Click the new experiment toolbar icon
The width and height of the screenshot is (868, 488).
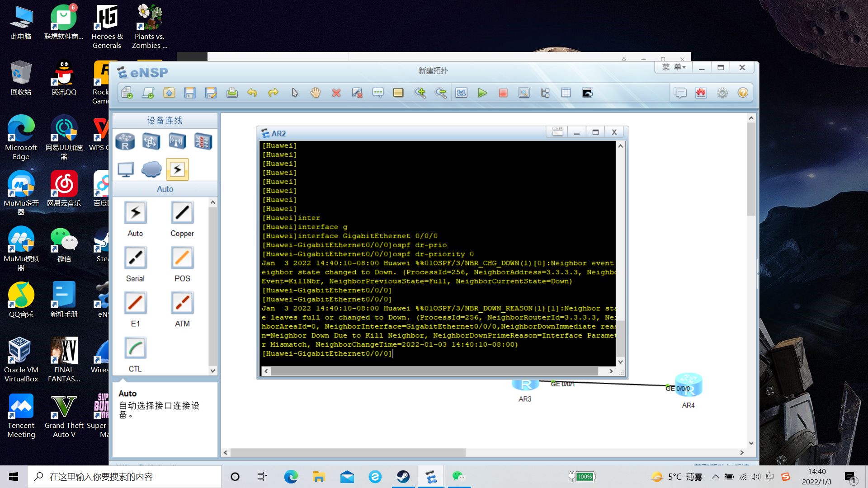click(x=148, y=93)
